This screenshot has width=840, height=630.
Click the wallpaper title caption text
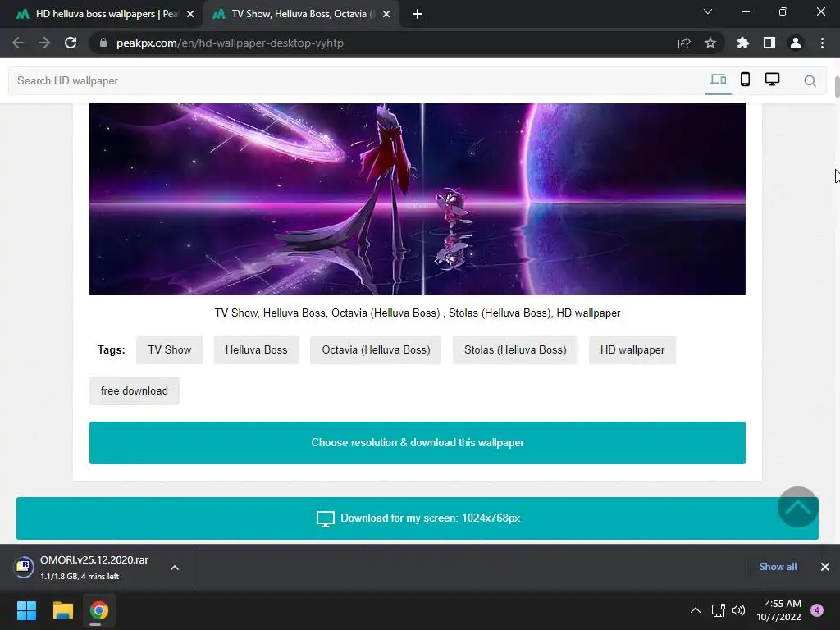tap(418, 313)
